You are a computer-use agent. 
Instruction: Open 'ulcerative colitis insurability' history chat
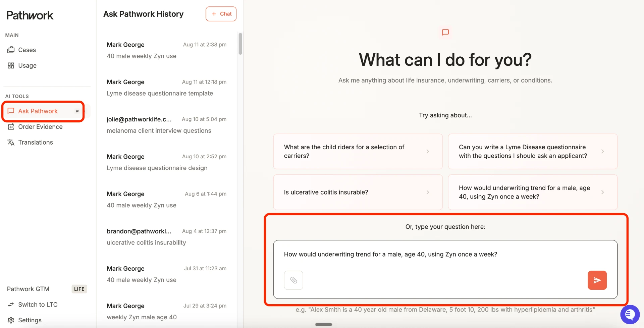(x=166, y=237)
